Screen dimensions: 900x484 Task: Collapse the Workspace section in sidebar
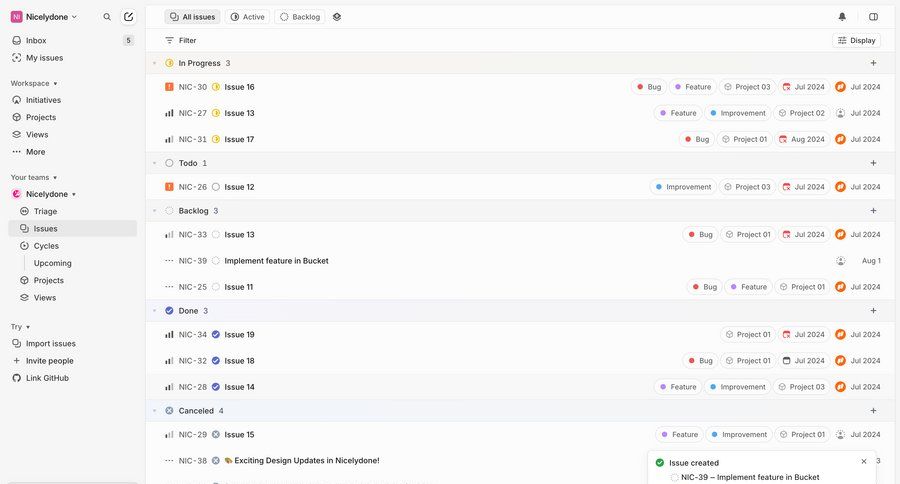pyautogui.click(x=34, y=83)
